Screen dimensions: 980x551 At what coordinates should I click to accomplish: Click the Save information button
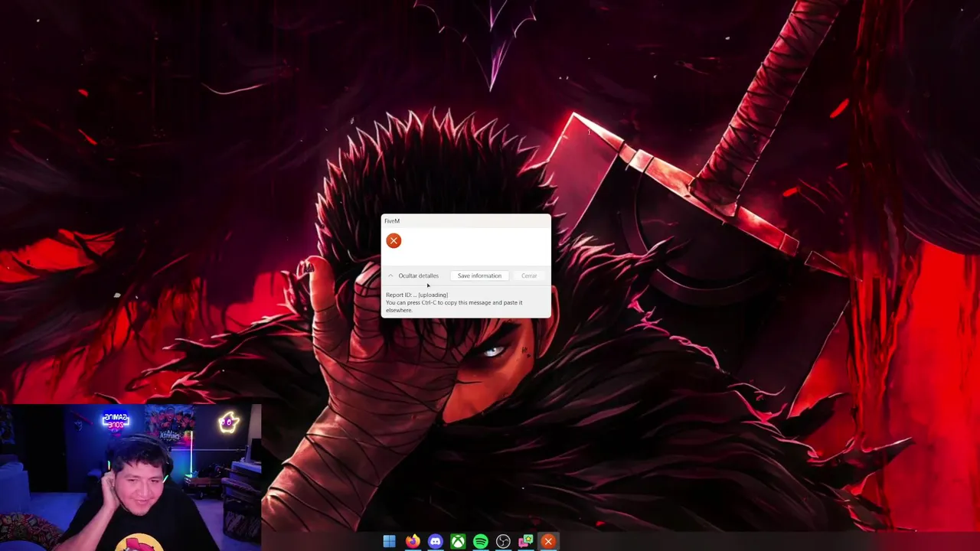(x=479, y=275)
